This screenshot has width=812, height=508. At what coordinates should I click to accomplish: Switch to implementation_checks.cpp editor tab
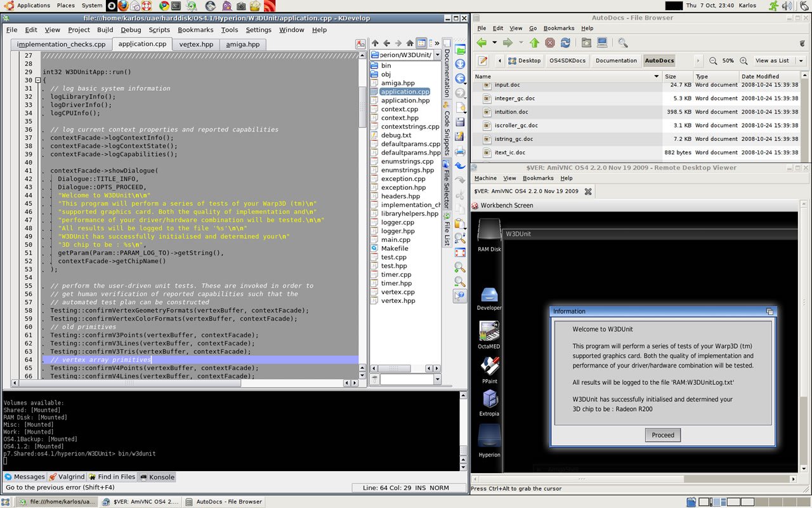tap(61, 44)
